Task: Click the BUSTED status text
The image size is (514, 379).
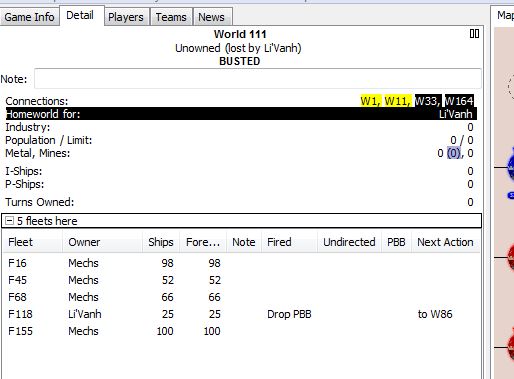Action: (x=240, y=61)
